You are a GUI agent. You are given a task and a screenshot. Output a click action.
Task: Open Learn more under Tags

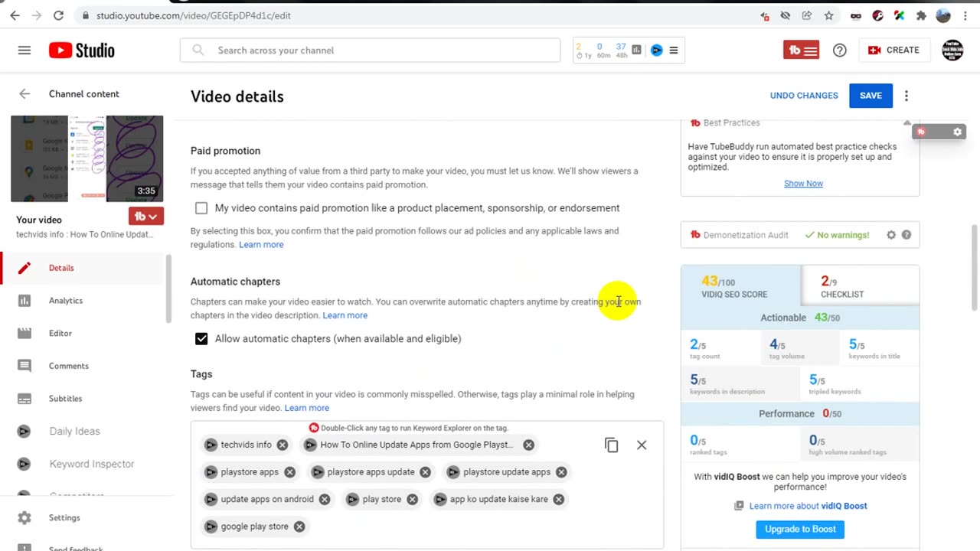click(306, 408)
